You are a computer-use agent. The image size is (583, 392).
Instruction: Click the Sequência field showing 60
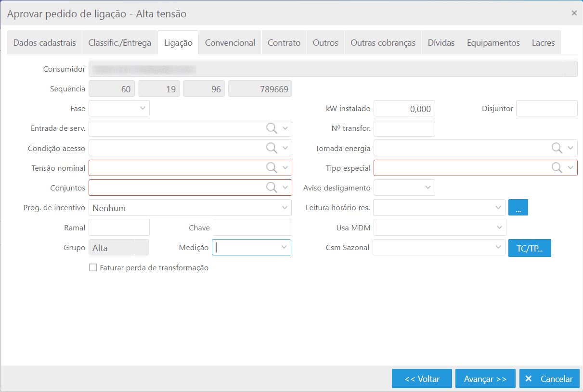(112, 89)
